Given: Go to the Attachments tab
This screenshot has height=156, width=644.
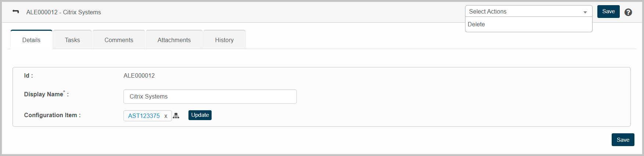Looking at the screenshot, I should 174,40.
